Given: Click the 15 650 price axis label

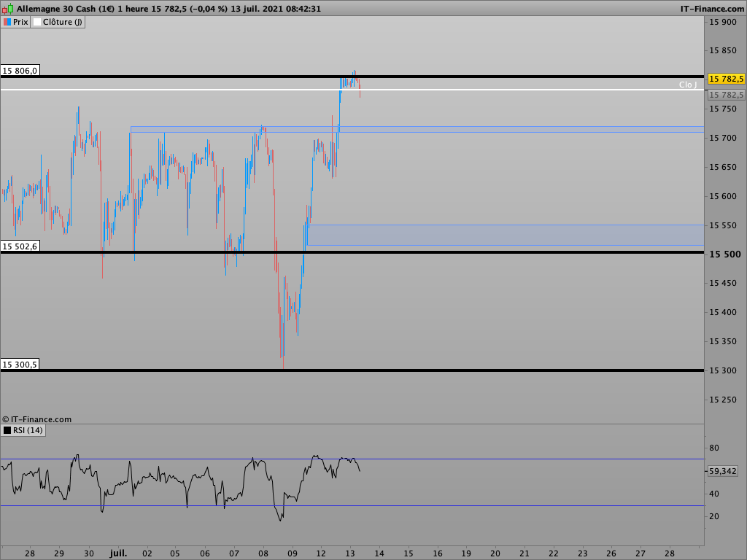Looking at the screenshot, I should pos(723,167).
